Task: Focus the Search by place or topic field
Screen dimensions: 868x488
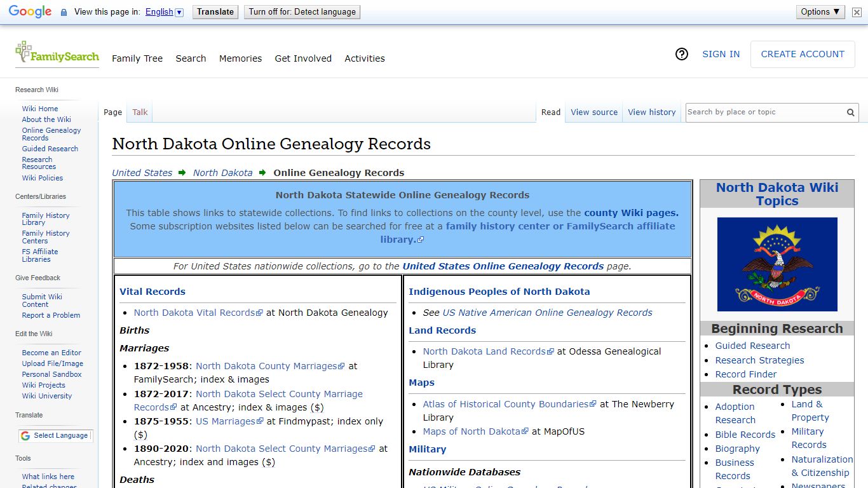Action: coord(764,112)
